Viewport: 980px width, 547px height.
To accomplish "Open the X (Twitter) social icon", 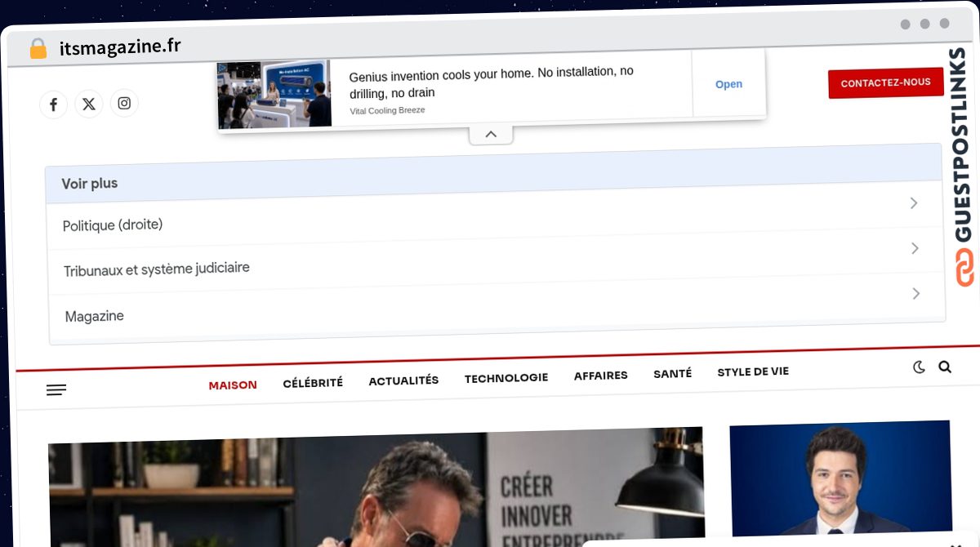I will point(89,104).
